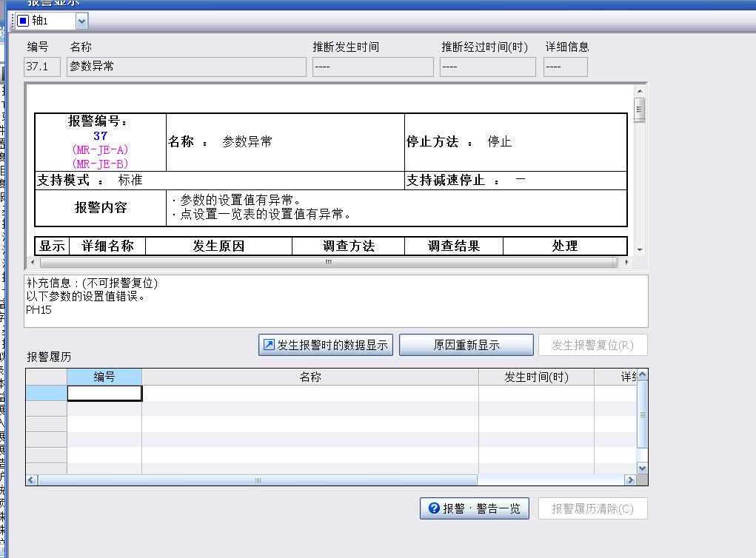Click the MR-JE-A link in alarm details

[100, 149]
